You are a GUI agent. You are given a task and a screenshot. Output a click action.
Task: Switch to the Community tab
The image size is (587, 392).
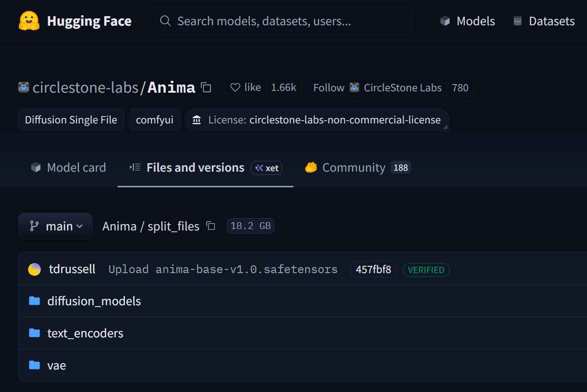coord(357,168)
